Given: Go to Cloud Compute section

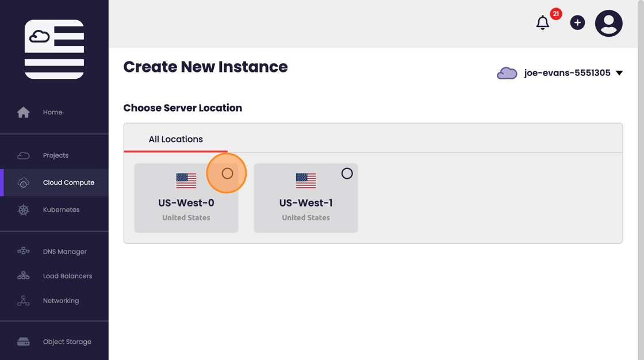Looking at the screenshot, I should coord(68,182).
